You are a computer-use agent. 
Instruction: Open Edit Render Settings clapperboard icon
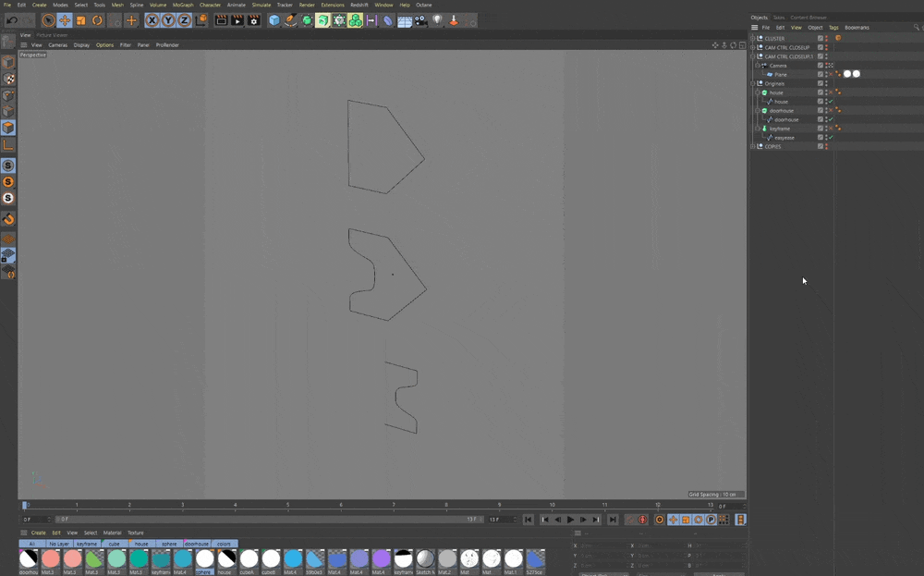(254, 20)
